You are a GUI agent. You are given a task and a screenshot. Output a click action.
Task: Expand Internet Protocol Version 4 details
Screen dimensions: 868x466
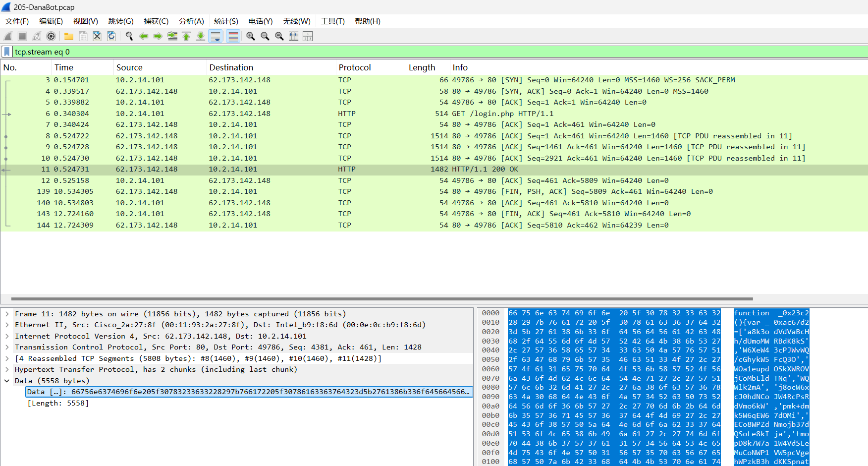click(7, 336)
